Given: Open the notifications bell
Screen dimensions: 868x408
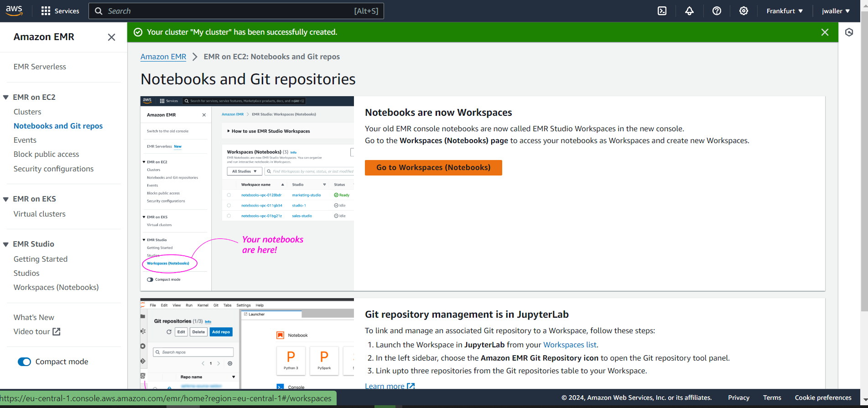Looking at the screenshot, I should point(689,11).
